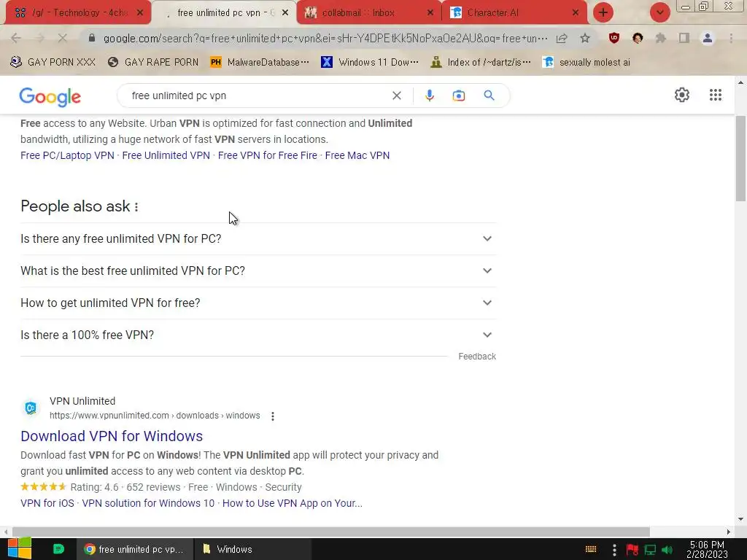747x560 pixels.
Task: Open VPN Unlimited result three-dot menu
Action: (x=273, y=416)
